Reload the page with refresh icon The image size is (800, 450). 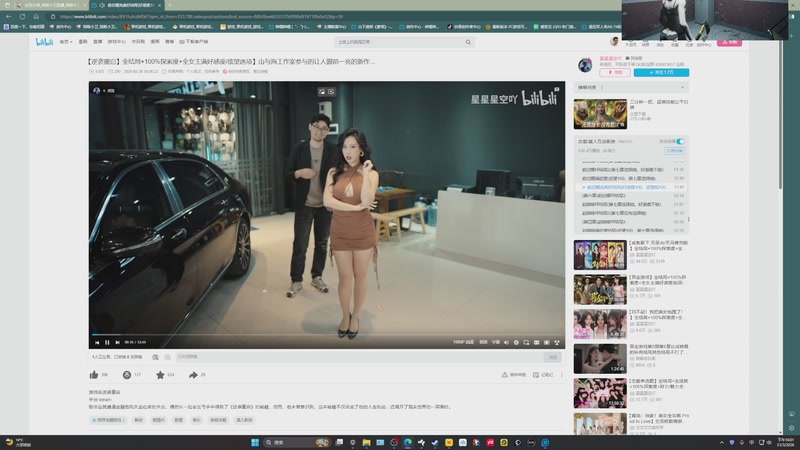tap(22, 16)
